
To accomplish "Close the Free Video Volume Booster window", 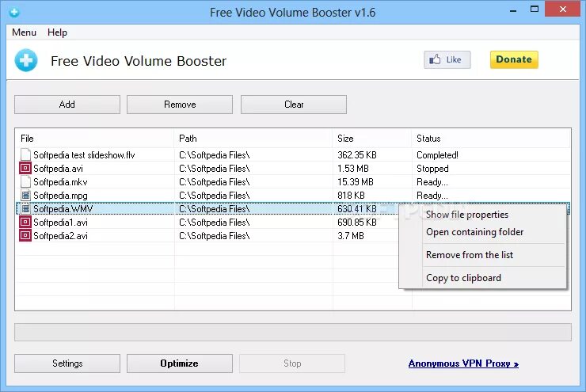I will [562, 9].
